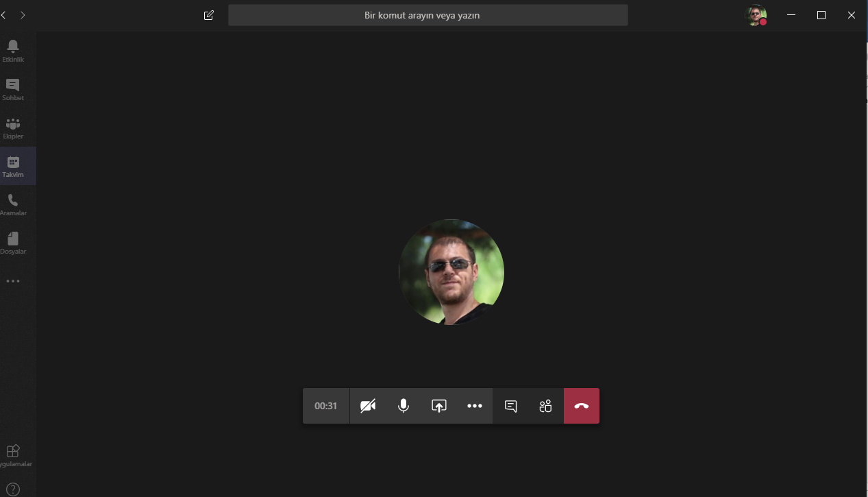This screenshot has width=868, height=497.
Task: Click the search command box
Action: pos(427,15)
